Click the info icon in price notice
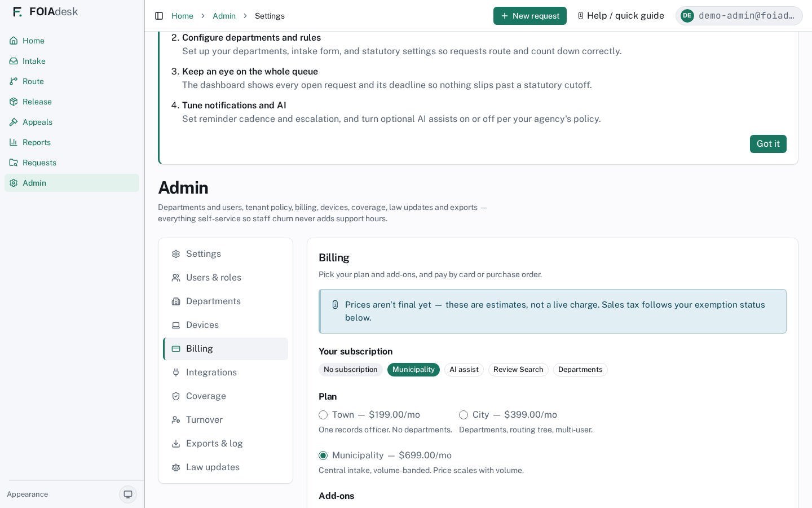The width and height of the screenshot is (812, 508). click(335, 305)
